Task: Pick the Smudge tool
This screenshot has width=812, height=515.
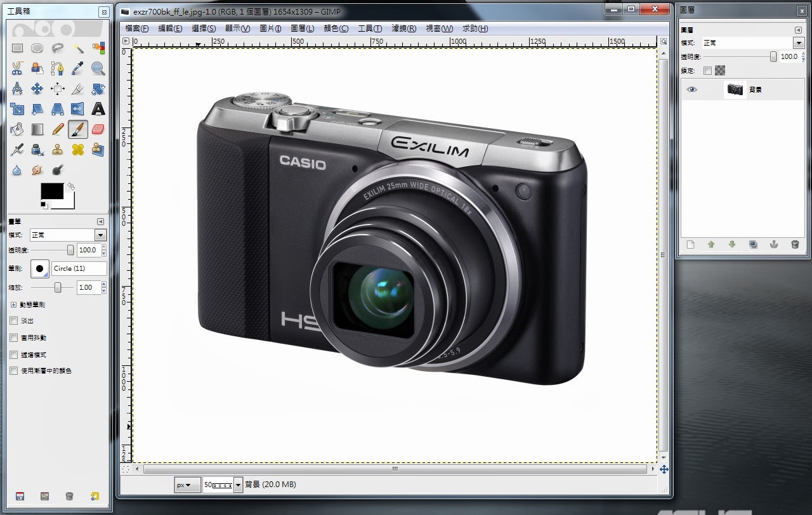Action: tap(37, 169)
